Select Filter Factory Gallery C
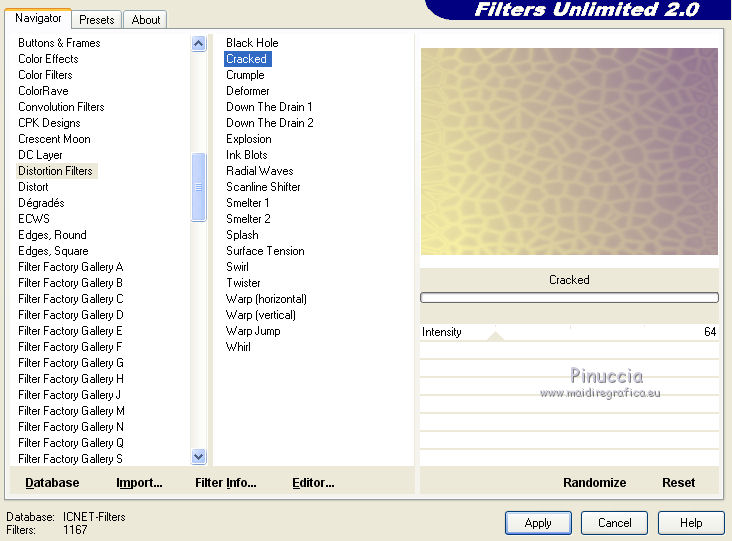732x541 pixels. coord(70,299)
